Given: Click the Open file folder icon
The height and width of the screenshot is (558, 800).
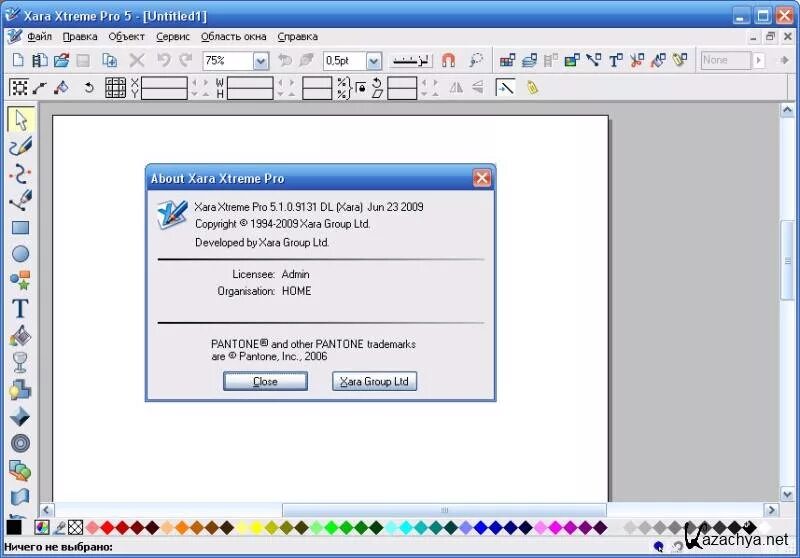Looking at the screenshot, I should tap(61, 60).
